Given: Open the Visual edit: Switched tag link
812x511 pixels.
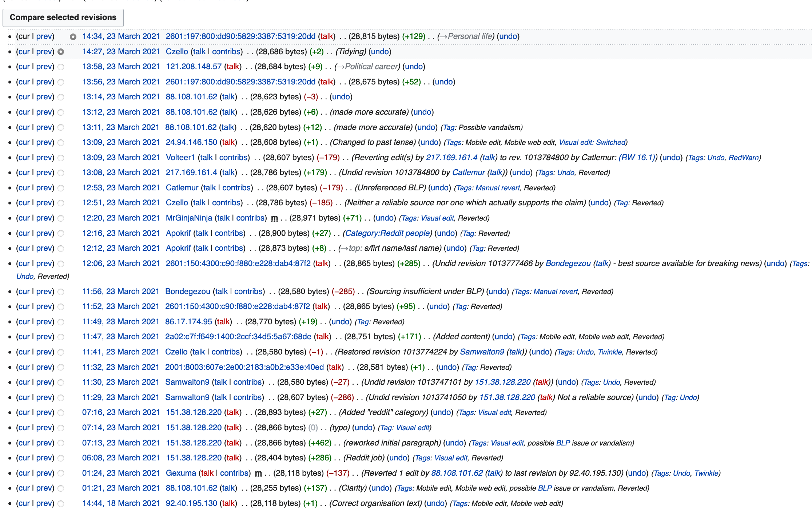Looking at the screenshot, I should 592,142.
